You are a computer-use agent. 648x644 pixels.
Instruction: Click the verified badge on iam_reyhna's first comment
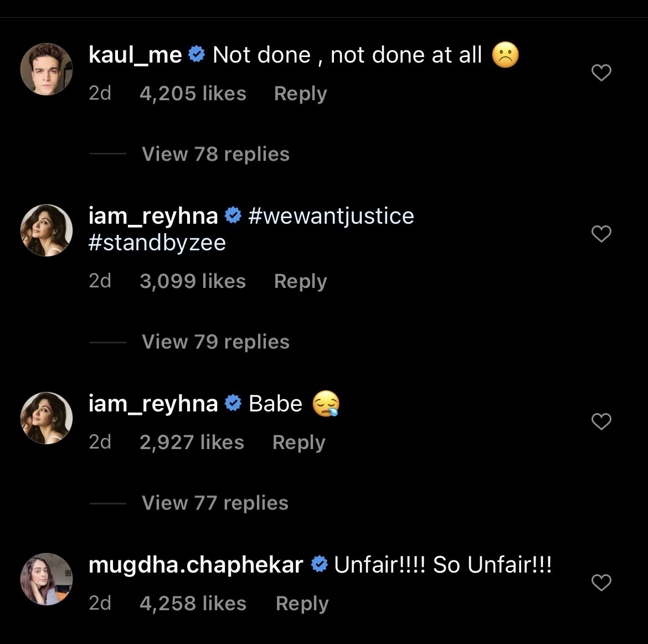pos(233,215)
